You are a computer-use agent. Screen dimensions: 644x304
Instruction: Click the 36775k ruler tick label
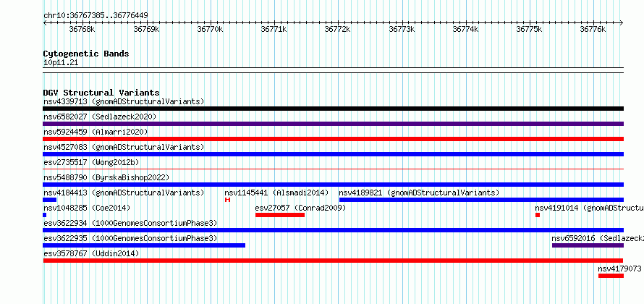coord(529,29)
